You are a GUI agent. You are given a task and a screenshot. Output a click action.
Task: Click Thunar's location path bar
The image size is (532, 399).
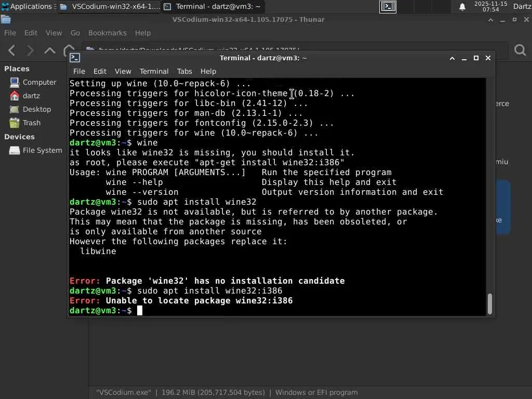point(295,47)
